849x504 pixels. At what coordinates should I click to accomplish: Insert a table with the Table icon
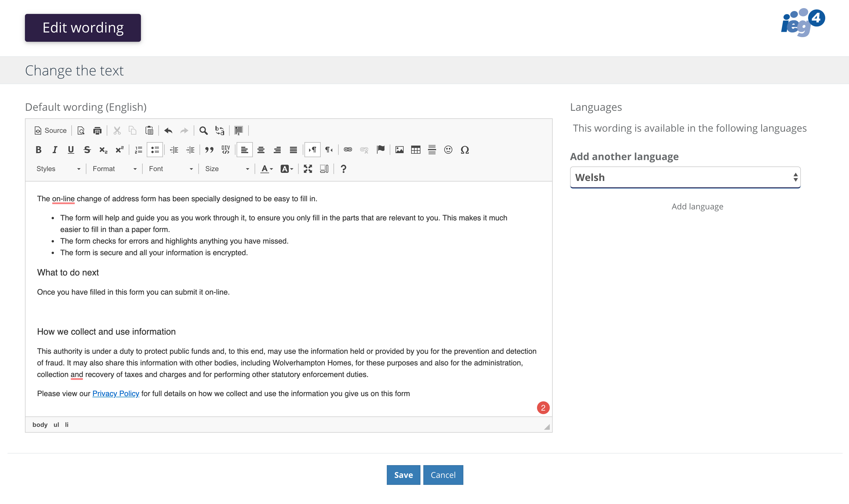tap(415, 150)
